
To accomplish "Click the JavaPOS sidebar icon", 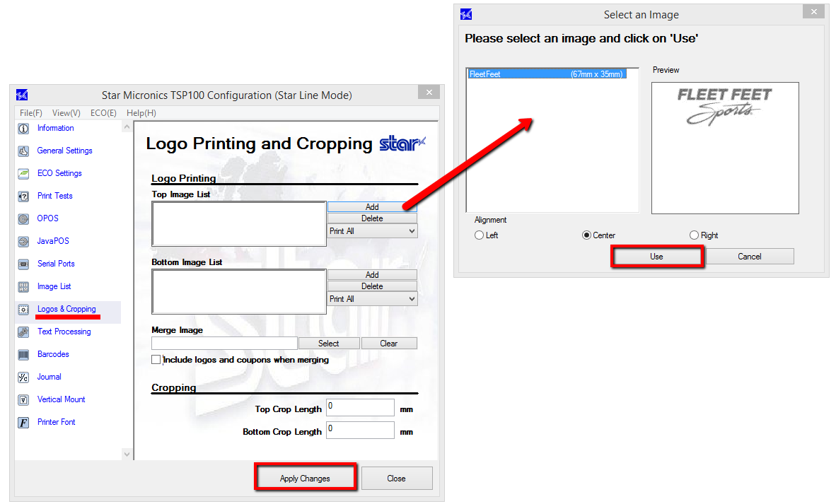I will (23, 241).
